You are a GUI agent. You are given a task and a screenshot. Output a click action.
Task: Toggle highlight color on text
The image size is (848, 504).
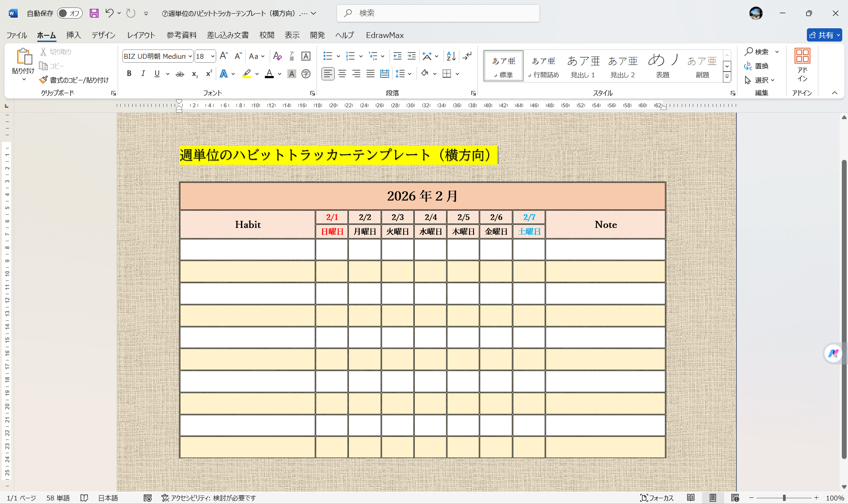[247, 74]
